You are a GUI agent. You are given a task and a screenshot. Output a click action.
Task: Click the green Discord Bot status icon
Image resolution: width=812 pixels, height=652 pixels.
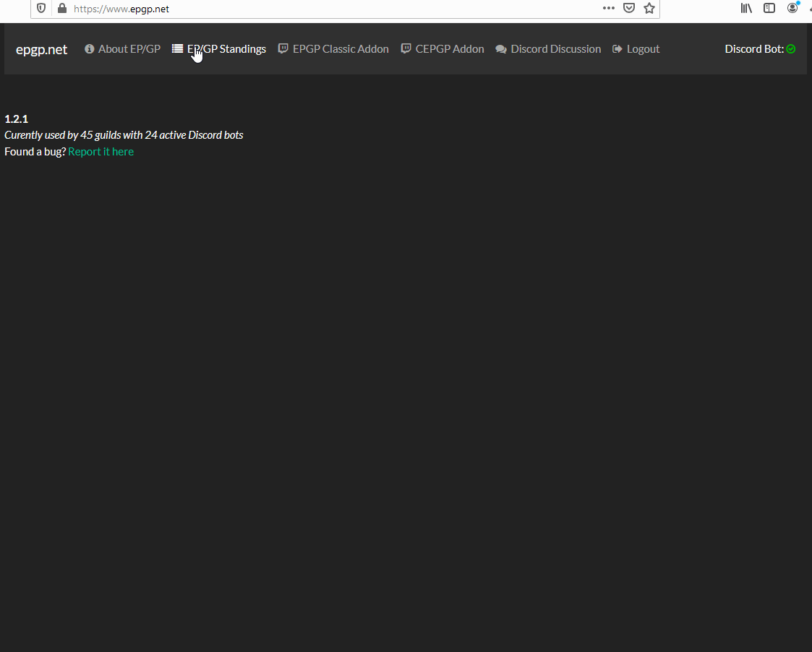tap(791, 49)
